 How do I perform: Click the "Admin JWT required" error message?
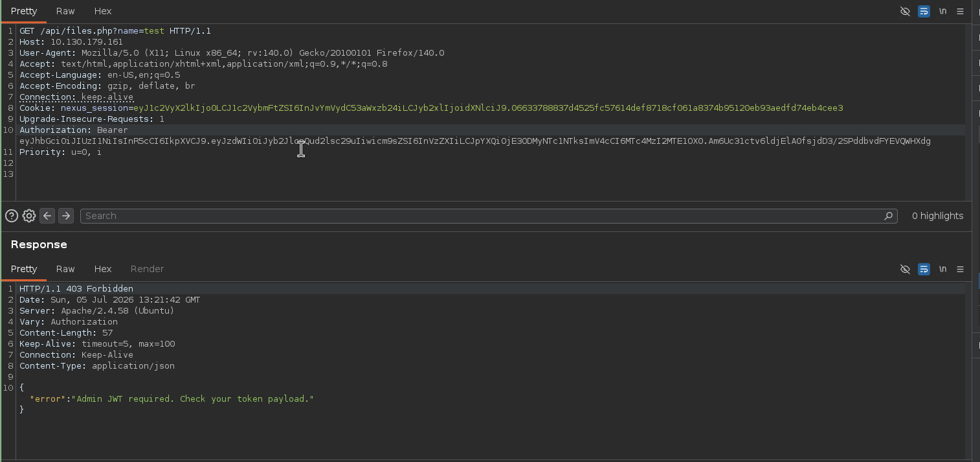[x=193, y=399]
